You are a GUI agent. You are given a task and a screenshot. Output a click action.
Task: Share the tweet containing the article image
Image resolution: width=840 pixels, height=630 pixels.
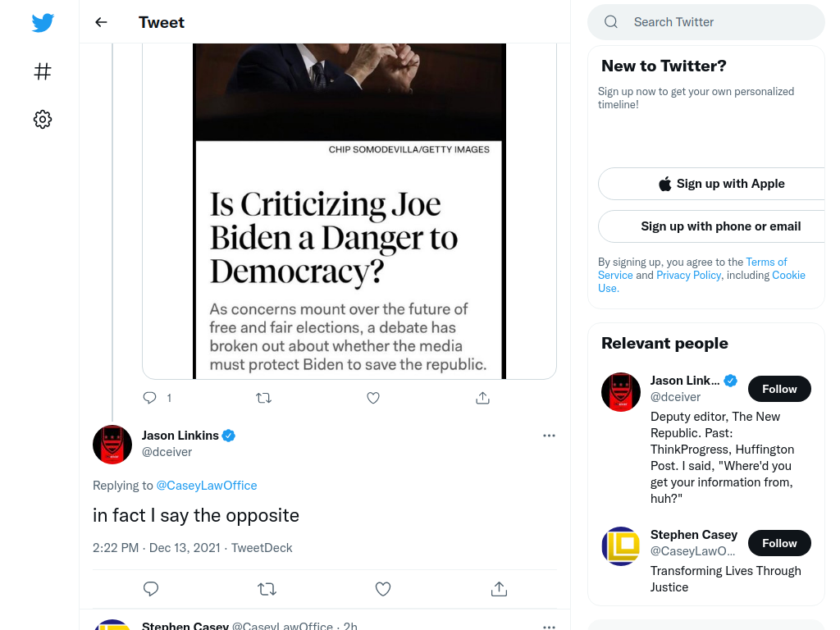coord(482,398)
